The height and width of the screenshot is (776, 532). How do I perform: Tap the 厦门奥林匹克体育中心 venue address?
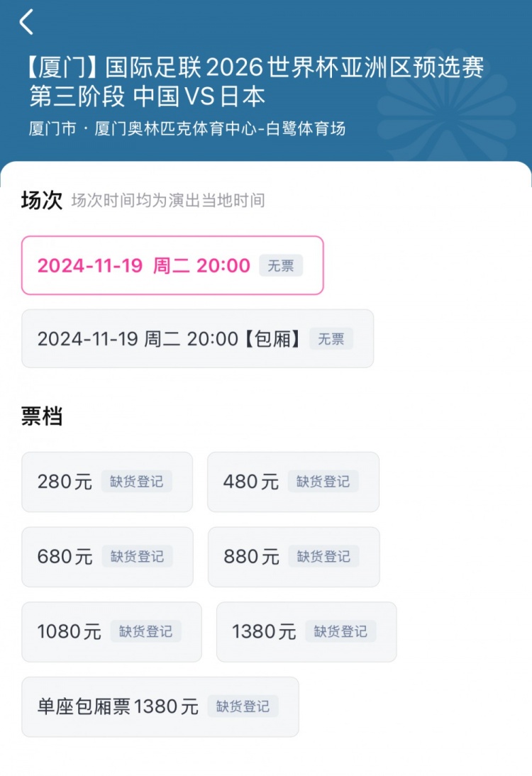coord(187,129)
